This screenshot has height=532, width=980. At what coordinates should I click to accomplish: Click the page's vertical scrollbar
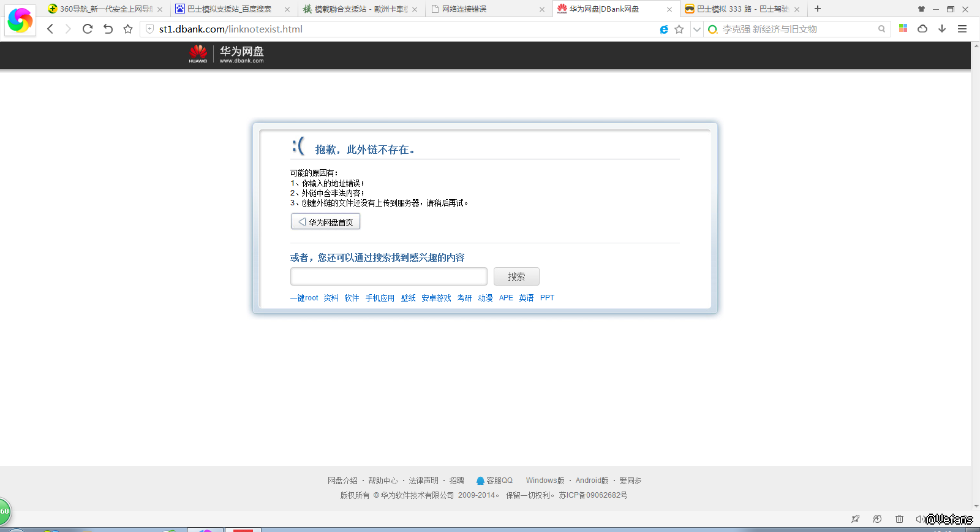(975, 276)
